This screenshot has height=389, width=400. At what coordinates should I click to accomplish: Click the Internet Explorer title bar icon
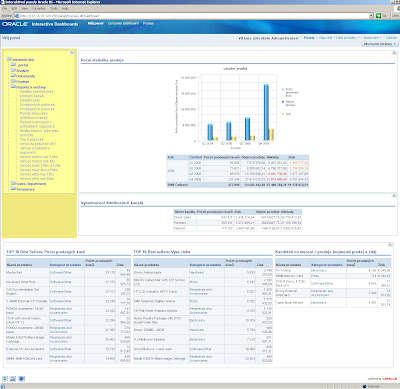[x=2, y=2]
